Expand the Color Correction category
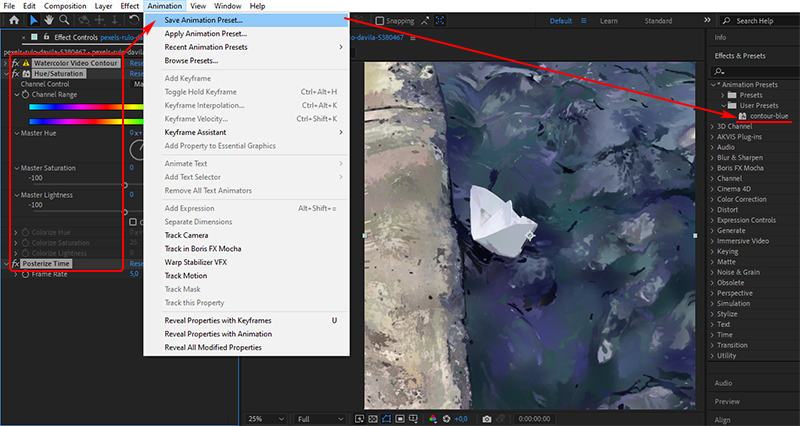 pyautogui.click(x=712, y=199)
